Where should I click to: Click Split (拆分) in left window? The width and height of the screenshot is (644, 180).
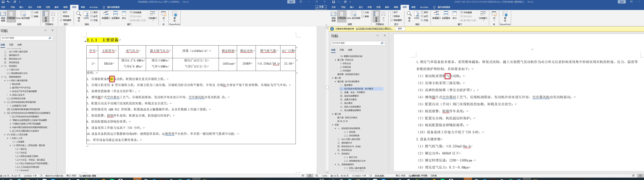124,15
